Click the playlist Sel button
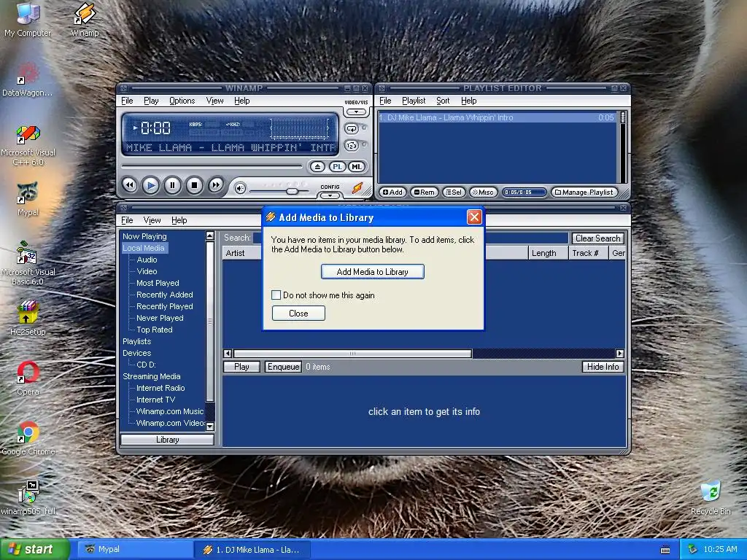This screenshot has width=747, height=560. (454, 192)
